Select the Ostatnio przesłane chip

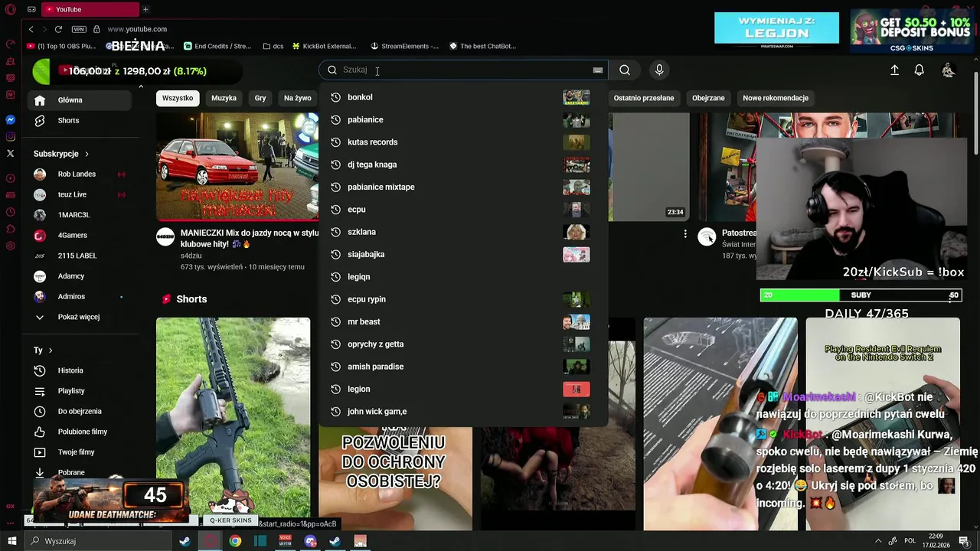point(644,98)
